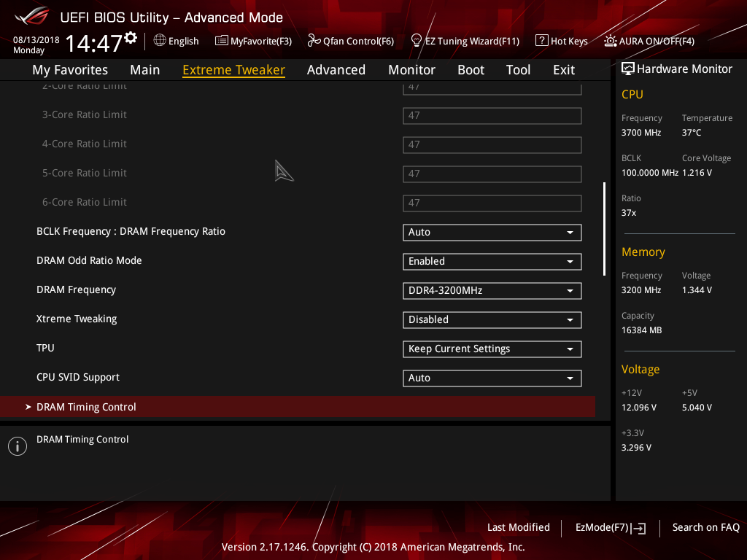Open the time settings gear icon
This screenshot has height=560, width=747.
pos(131,38)
